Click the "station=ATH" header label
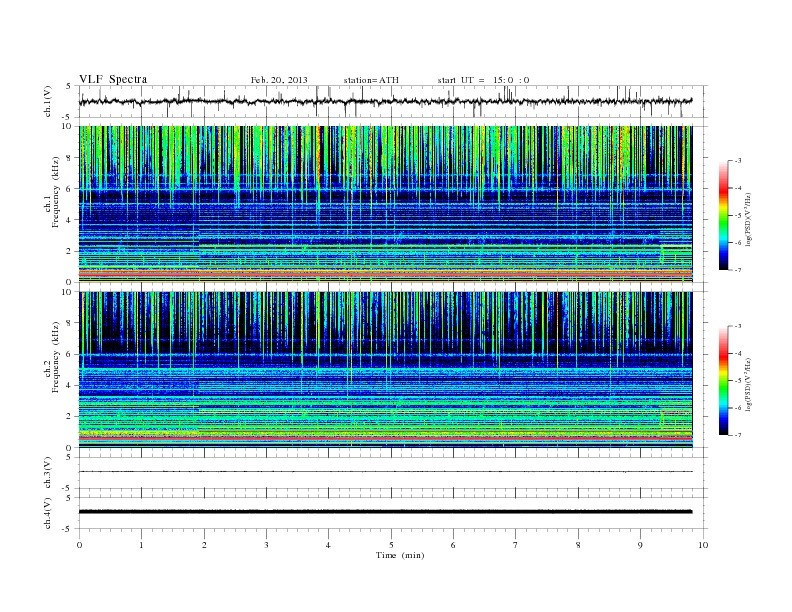 pyautogui.click(x=371, y=80)
